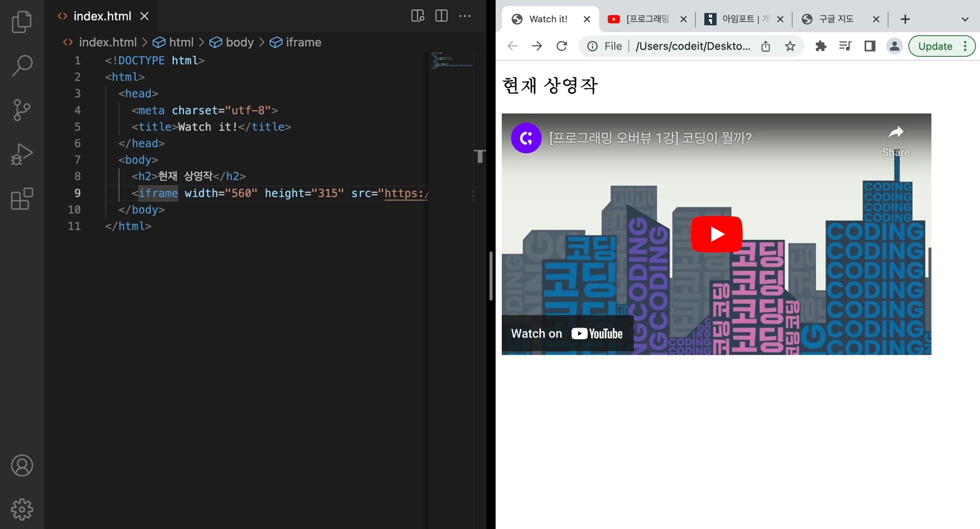Click the body breadcrumb item
Image resolution: width=980 pixels, height=529 pixels.
click(232, 42)
